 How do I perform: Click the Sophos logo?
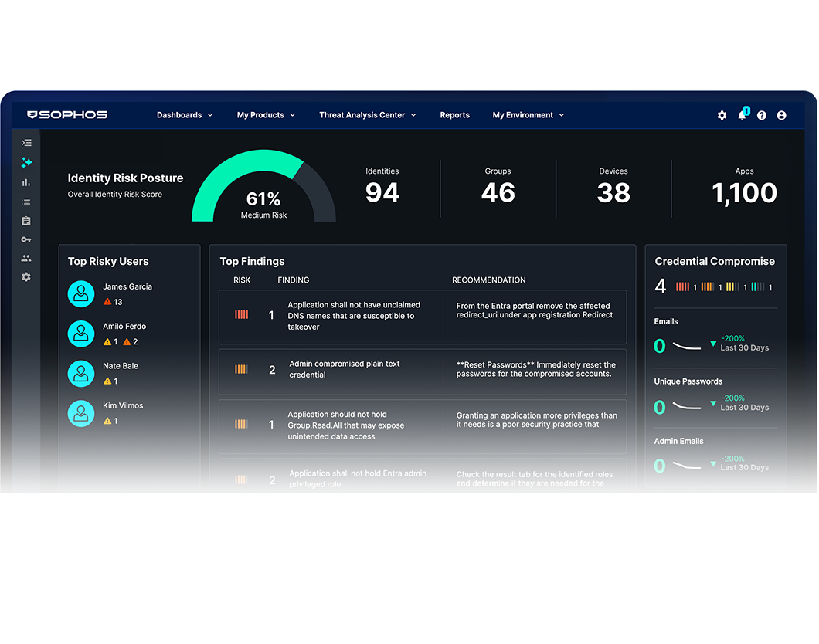(67, 115)
